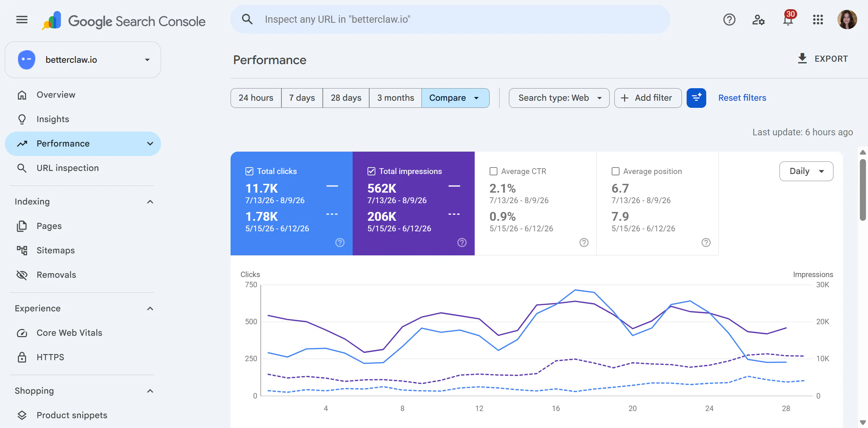Click the Reset filters link

(x=742, y=98)
